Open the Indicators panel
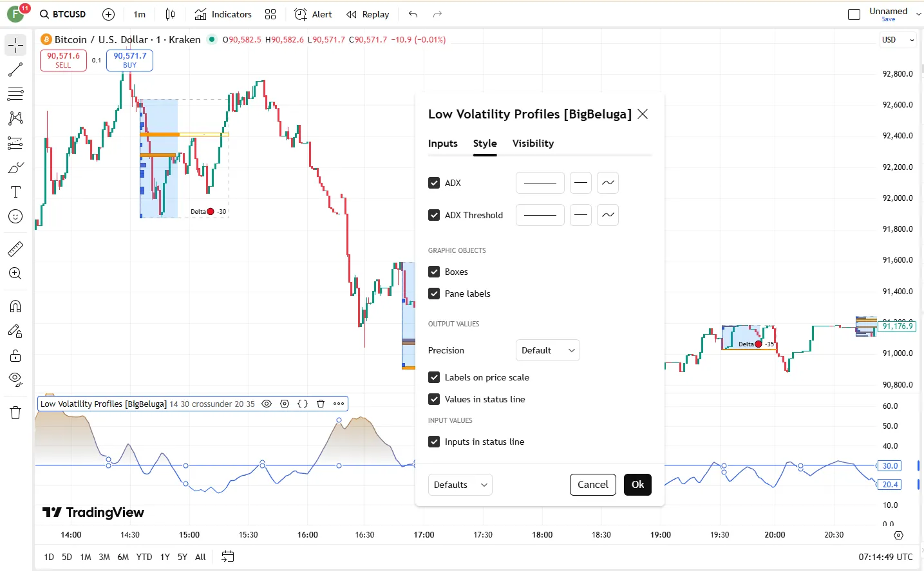924x571 pixels. point(223,14)
